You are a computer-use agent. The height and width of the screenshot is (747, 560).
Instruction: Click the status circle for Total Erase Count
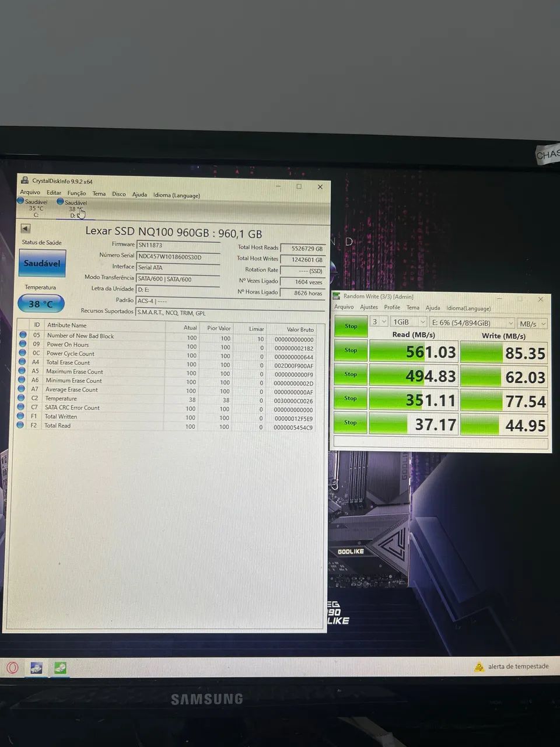(23, 362)
